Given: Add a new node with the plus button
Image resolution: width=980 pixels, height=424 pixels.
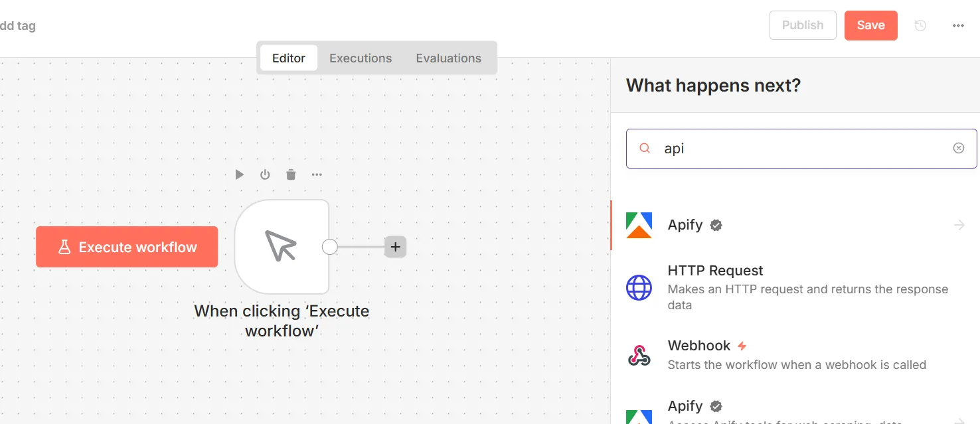Looking at the screenshot, I should tap(395, 246).
